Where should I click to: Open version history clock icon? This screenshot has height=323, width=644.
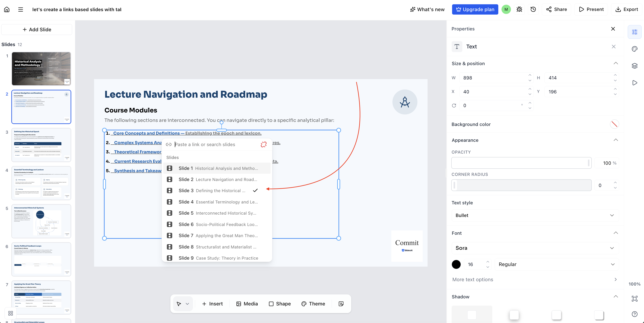(533, 9)
